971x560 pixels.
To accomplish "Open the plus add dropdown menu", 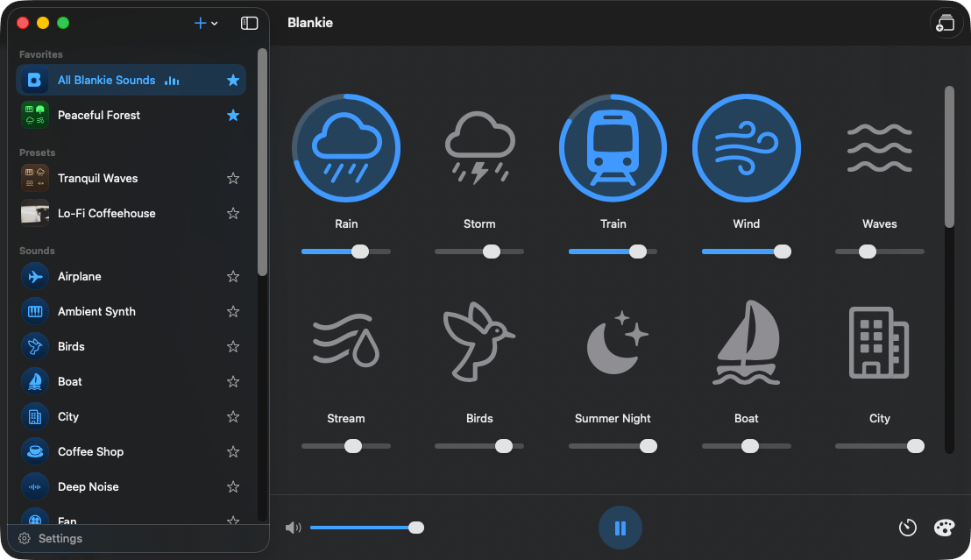I will pyautogui.click(x=206, y=23).
